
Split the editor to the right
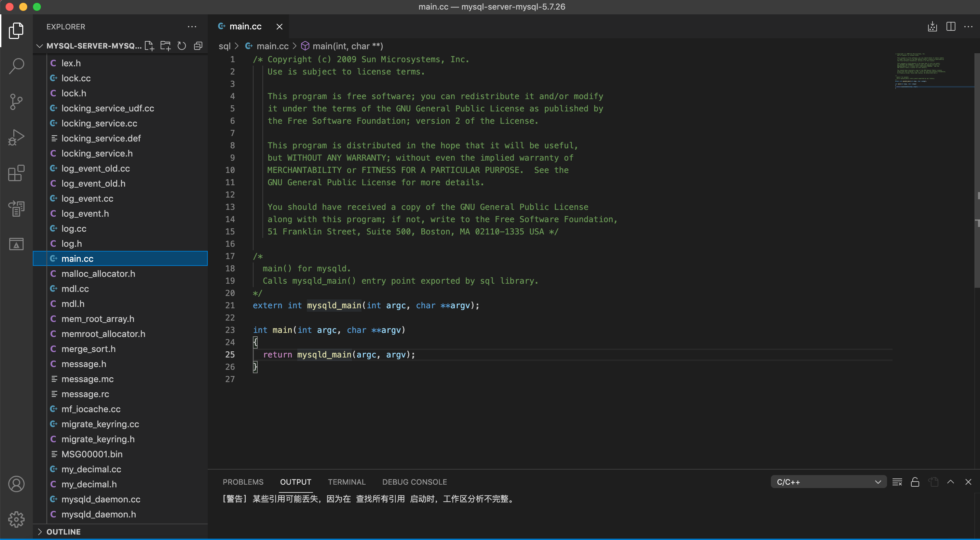(x=950, y=27)
